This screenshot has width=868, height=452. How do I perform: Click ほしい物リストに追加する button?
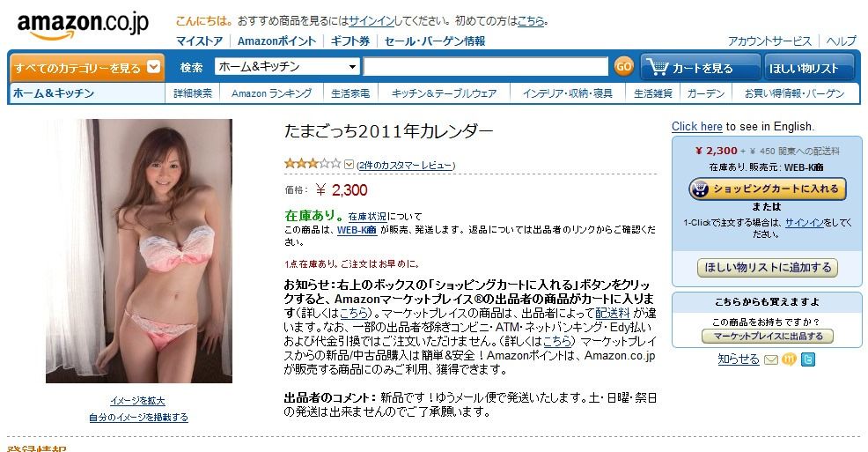pyautogui.click(x=768, y=268)
